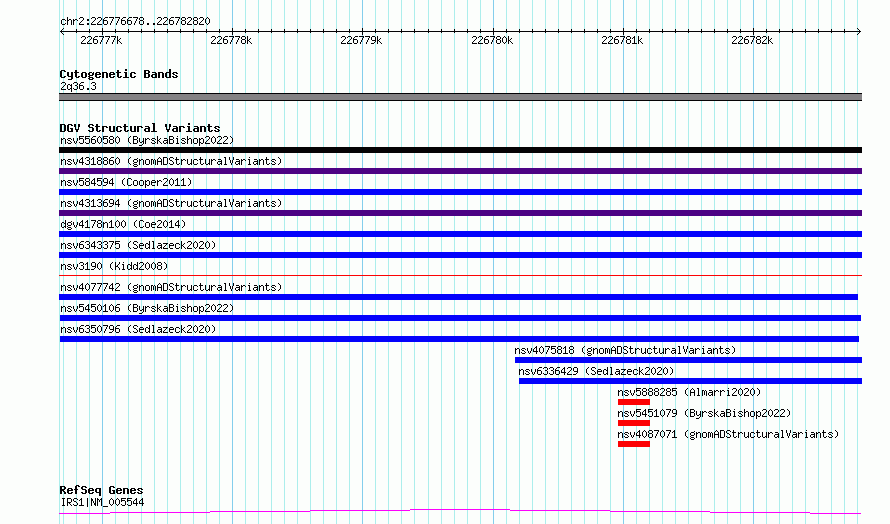Select the blue nsv6350796 variant bar
Screen dimensions: 890x524
459,339
